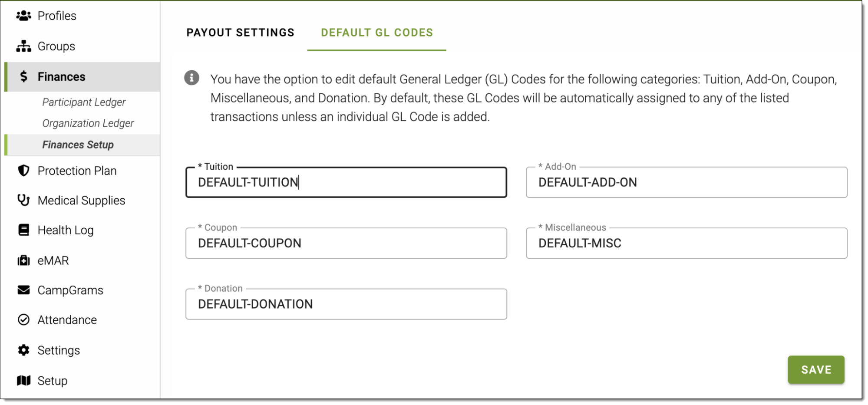Open the Organization Ledger submenu item
The image size is (868, 405).
[x=88, y=123]
